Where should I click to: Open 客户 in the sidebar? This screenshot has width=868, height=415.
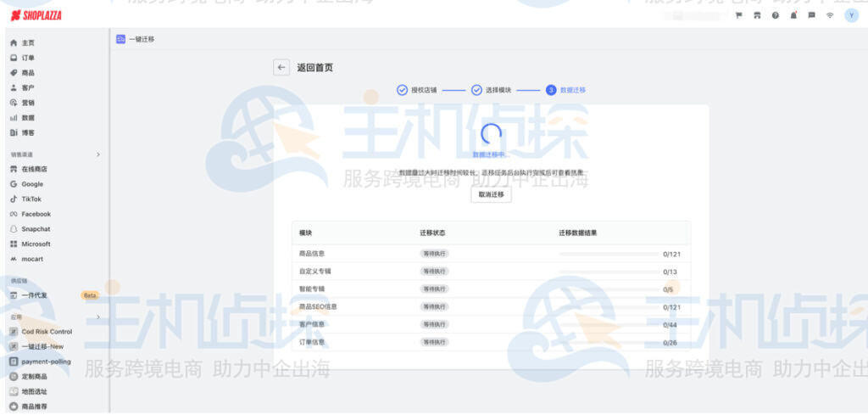(28, 87)
